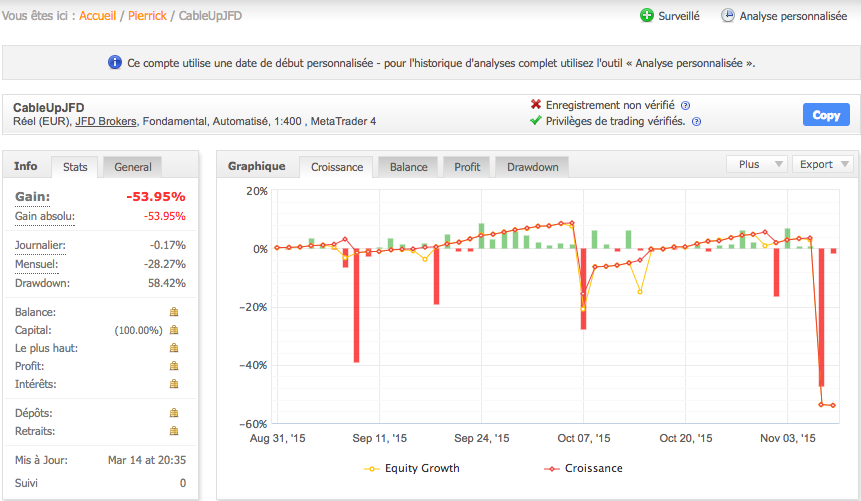The width and height of the screenshot is (861, 501).
Task: Click help icon beside Enregistrement non vérifié
Action: 685,105
